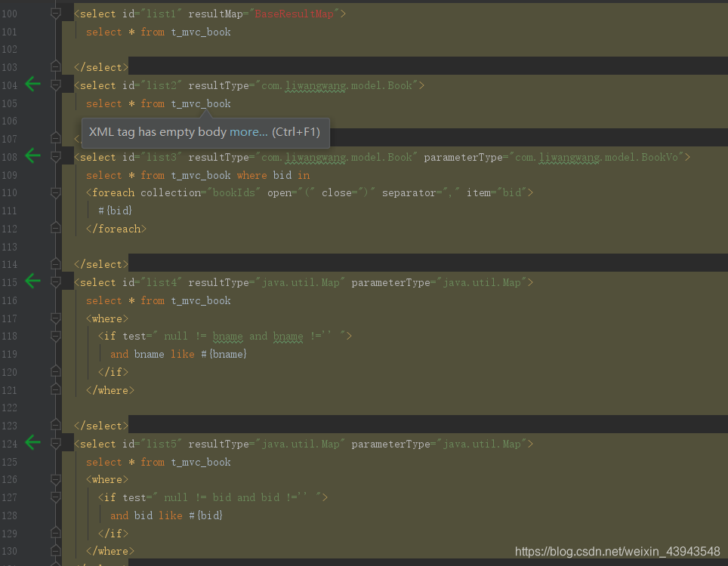Screen dimensions: 728x566
Task: Open the 'more...' link in the tooltip
Action: 248,132
